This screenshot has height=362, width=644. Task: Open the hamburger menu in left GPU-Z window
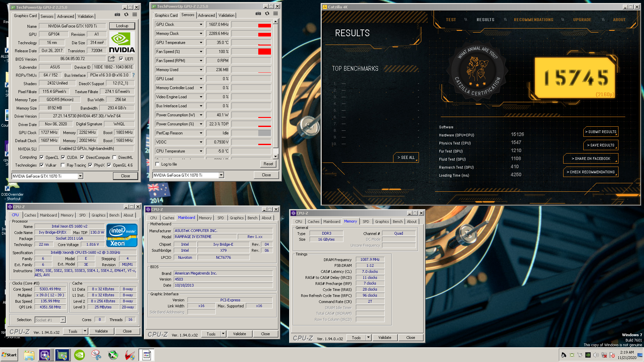click(135, 15)
